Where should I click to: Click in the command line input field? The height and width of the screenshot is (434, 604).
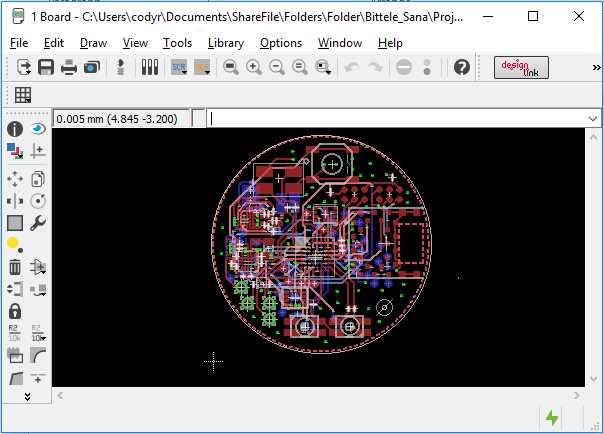click(398, 118)
